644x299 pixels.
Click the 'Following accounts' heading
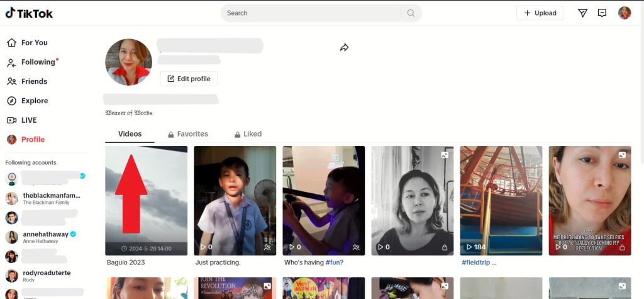pos(31,163)
